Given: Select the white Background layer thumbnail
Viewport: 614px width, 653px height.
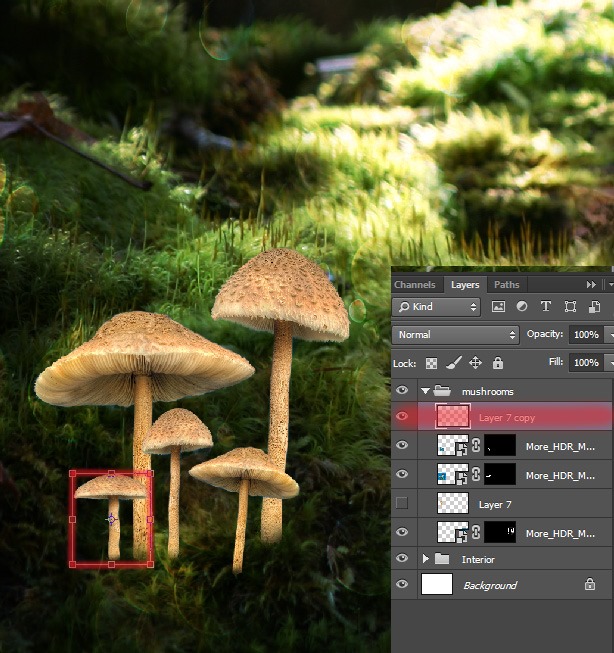Looking at the screenshot, I should click(x=437, y=584).
